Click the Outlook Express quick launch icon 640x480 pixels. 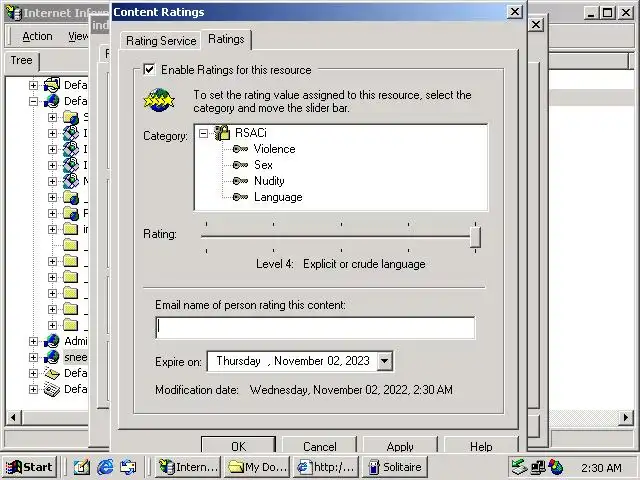pyautogui.click(x=129, y=467)
